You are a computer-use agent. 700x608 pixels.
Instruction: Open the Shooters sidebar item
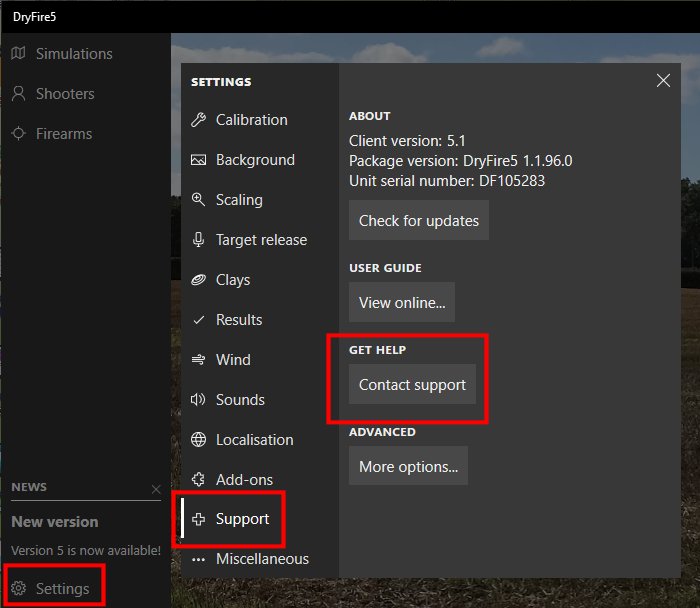pyautogui.click(x=64, y=94)
